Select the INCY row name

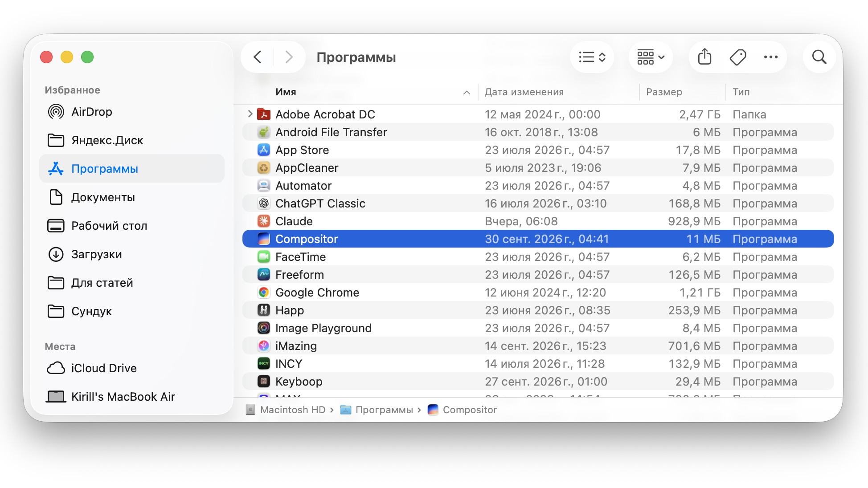coord(289,364)
